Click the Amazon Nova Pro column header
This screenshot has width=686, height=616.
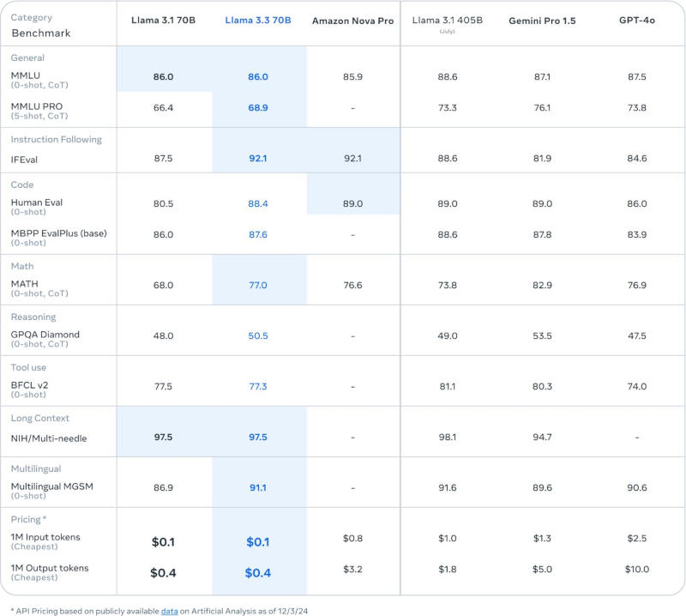tap(352, 21)
